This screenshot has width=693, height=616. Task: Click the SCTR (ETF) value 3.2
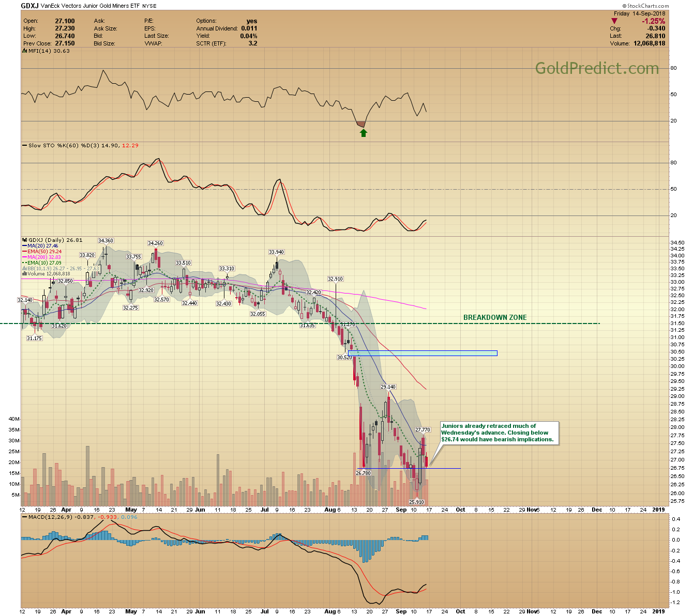[253, 43]
